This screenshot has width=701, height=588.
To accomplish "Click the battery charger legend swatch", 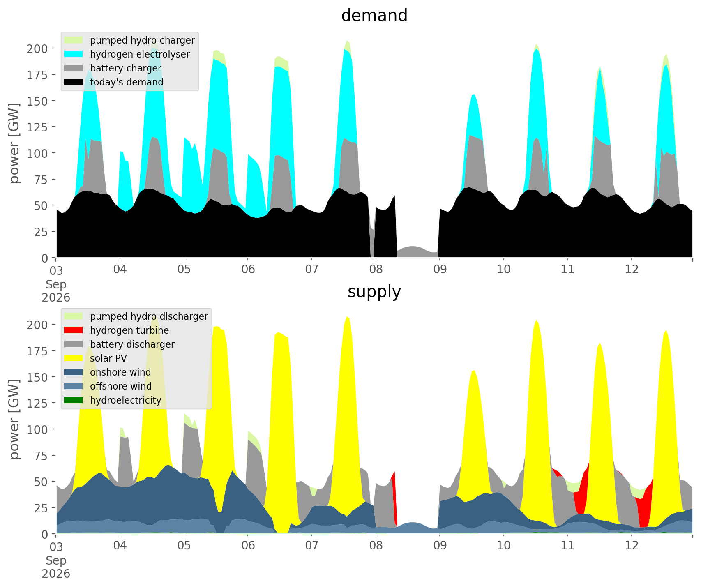I will [x=74, y=68].
